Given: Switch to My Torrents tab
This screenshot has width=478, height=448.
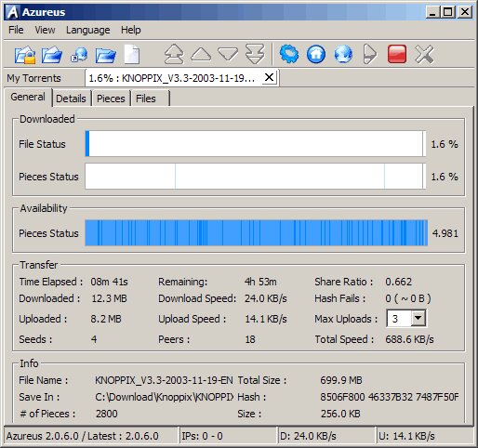Looking at the screenshot, I should tap(33, 78).
